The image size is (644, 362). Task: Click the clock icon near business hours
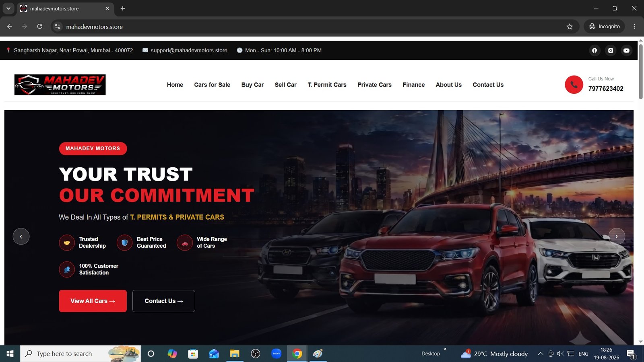239,50
